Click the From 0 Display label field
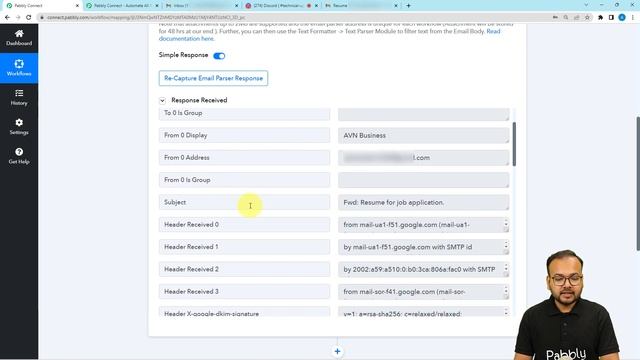Viewport: 640px width, 360px height. 244,135
